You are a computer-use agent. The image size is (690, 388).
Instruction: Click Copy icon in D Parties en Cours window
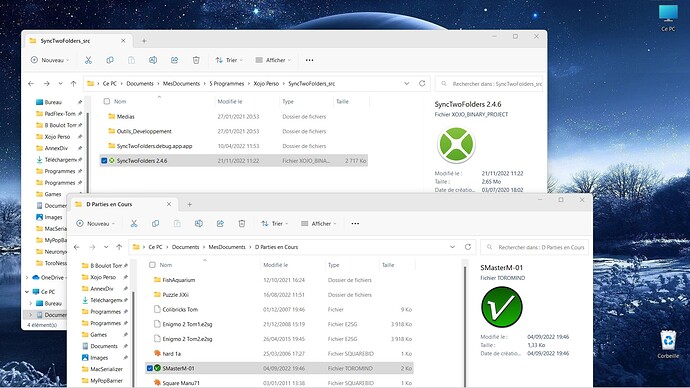[x=156, y=223]
